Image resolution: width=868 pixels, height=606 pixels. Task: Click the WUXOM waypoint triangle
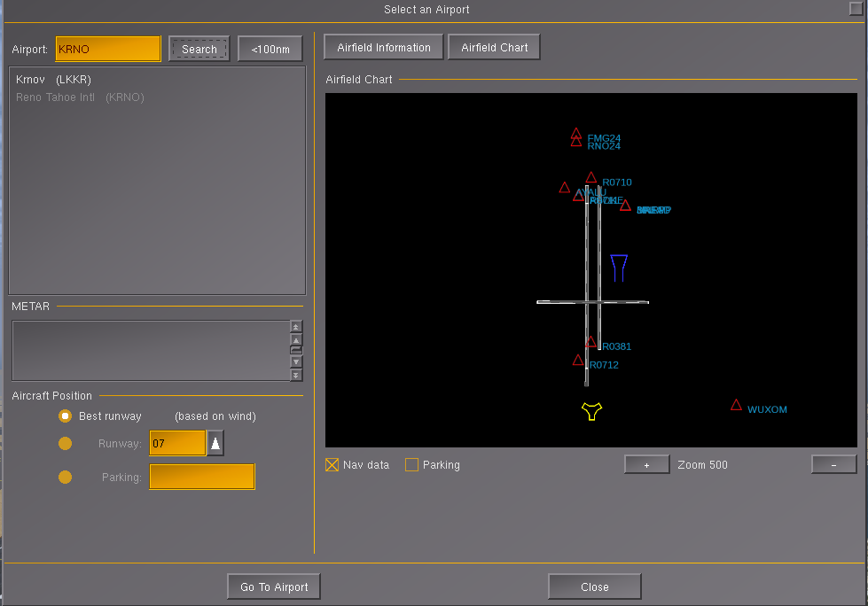point(736,405)
